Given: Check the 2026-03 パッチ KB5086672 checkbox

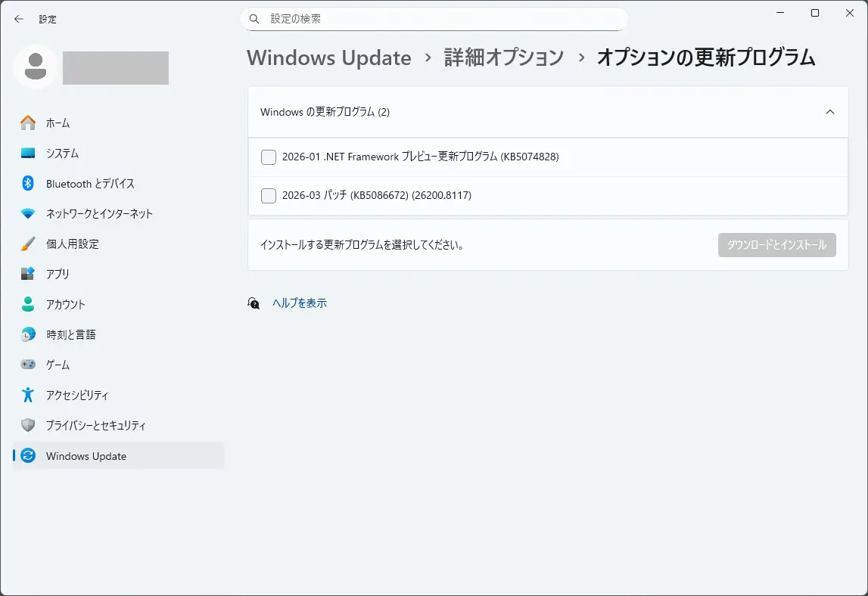Looking at the screenshot, I should (269, 196).
